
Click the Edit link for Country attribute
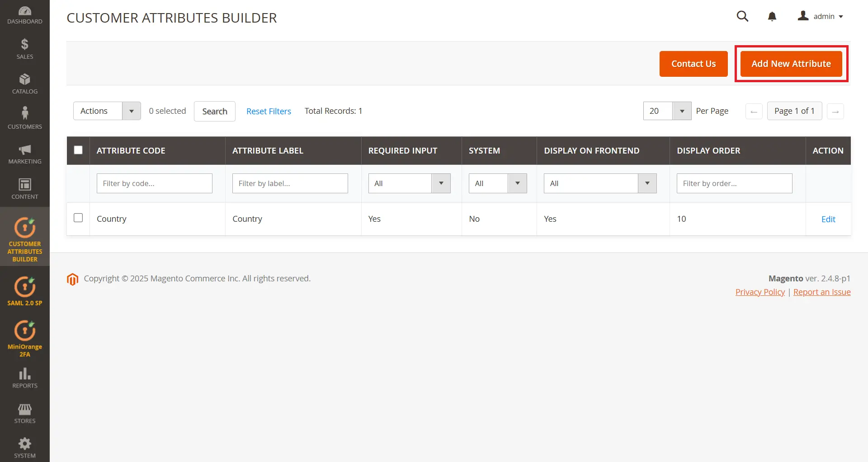tap(829, 219)
